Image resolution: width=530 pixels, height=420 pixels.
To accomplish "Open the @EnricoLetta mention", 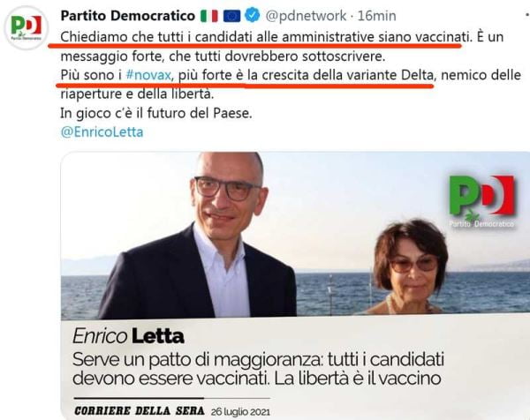I will 102,131.
